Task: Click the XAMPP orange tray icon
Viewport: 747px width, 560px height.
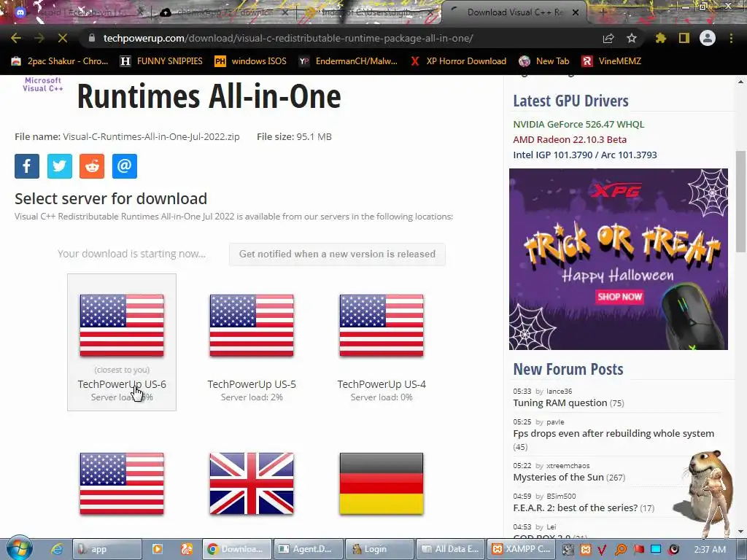Action: pyautogui.click(x=585, y=550)
